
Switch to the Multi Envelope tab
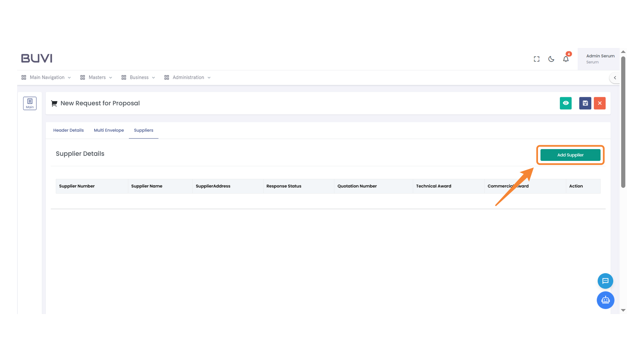point(109,130)
